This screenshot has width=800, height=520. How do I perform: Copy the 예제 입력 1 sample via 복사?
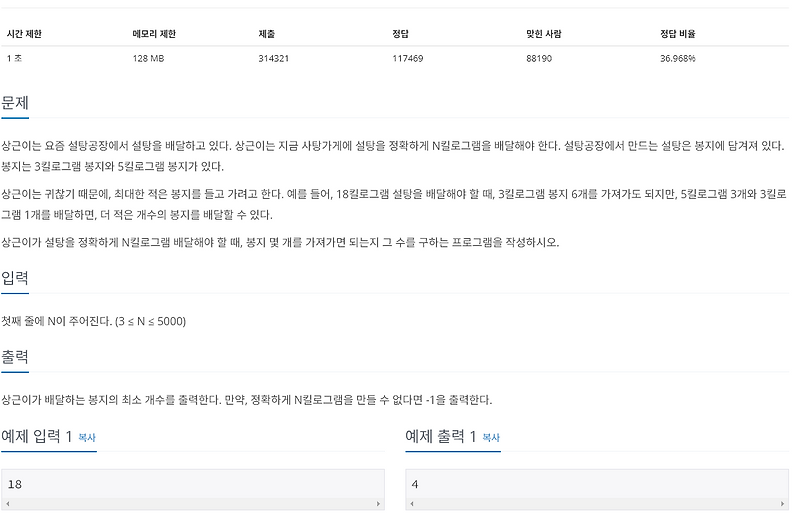tap(87, 437)
